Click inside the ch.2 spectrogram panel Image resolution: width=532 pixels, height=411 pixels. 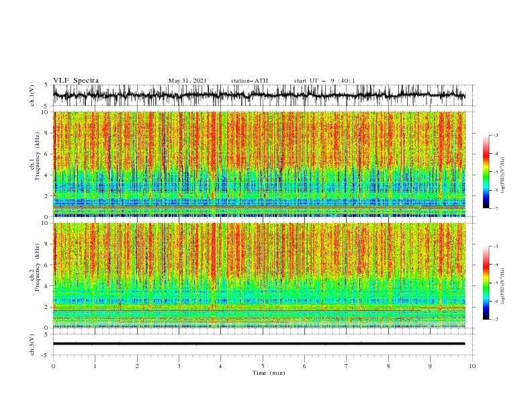pyautogui.click(x=259, y=275)
